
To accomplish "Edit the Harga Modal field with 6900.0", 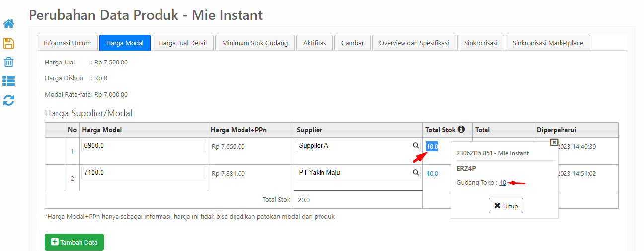I will [x=144, y=146].
